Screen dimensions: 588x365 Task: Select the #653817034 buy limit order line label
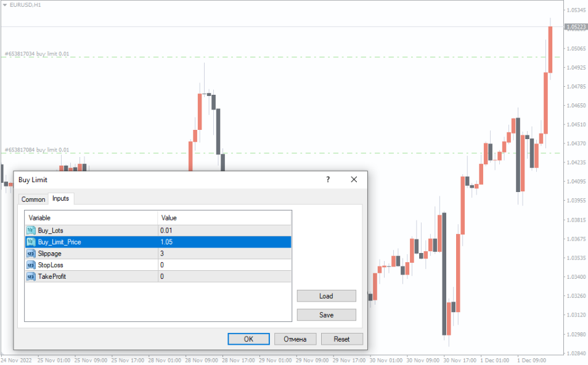pos(37,54)
